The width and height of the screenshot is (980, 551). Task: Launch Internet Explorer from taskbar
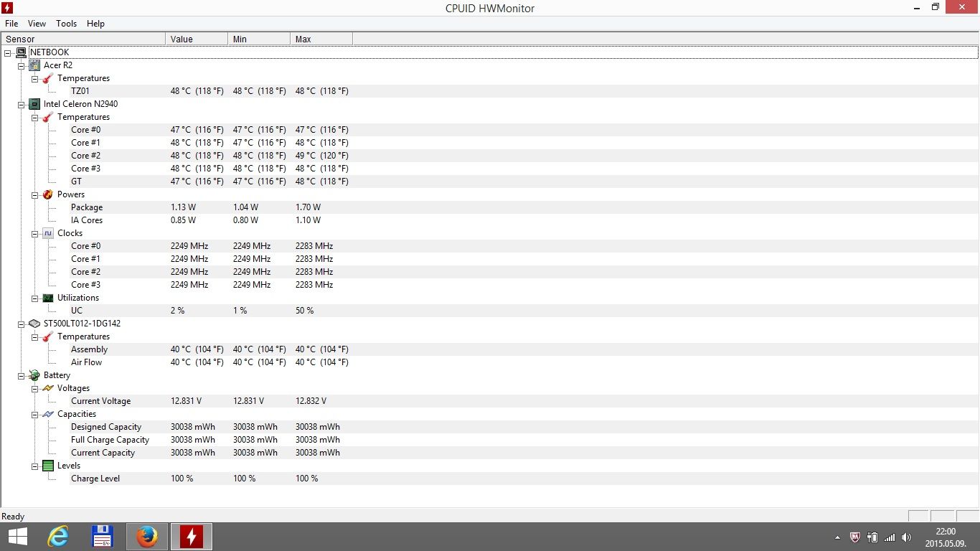pyautogui.click(x=59, y=537)
